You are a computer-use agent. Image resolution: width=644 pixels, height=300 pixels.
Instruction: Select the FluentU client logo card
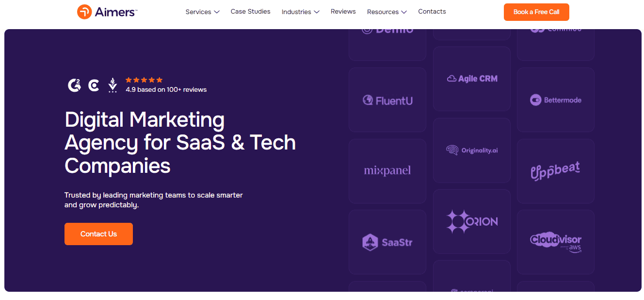point(387,100)
